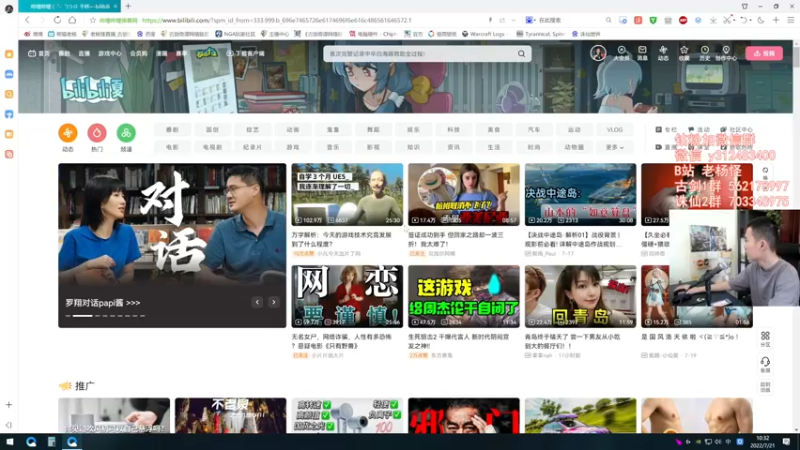Open NGA玩家社区 bookmark
The height and width of the screenshot is (450, 800).
click(x=235, y=34)
